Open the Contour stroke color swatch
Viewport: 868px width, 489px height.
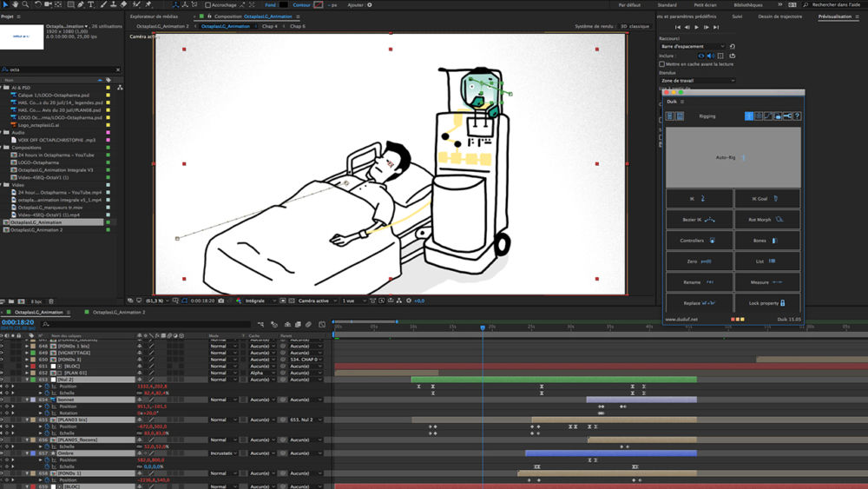click(319, 5)
